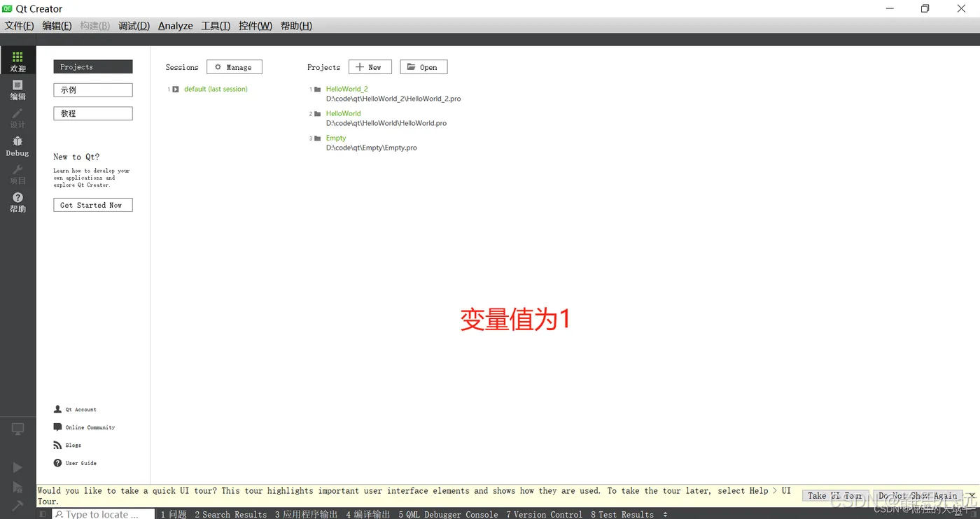Screen dimensions: 980x519
Task: Open the 2 Search Results pane
Action: click(x=231, y=514)
